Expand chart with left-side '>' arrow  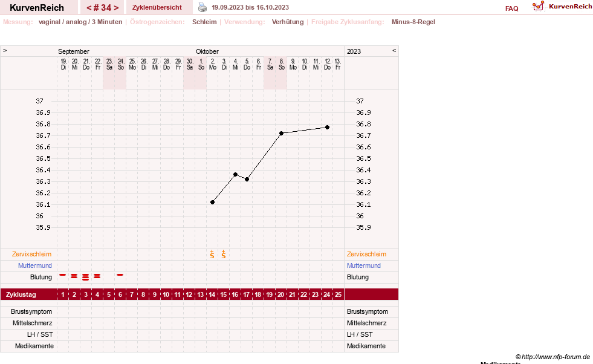[5, 50]
